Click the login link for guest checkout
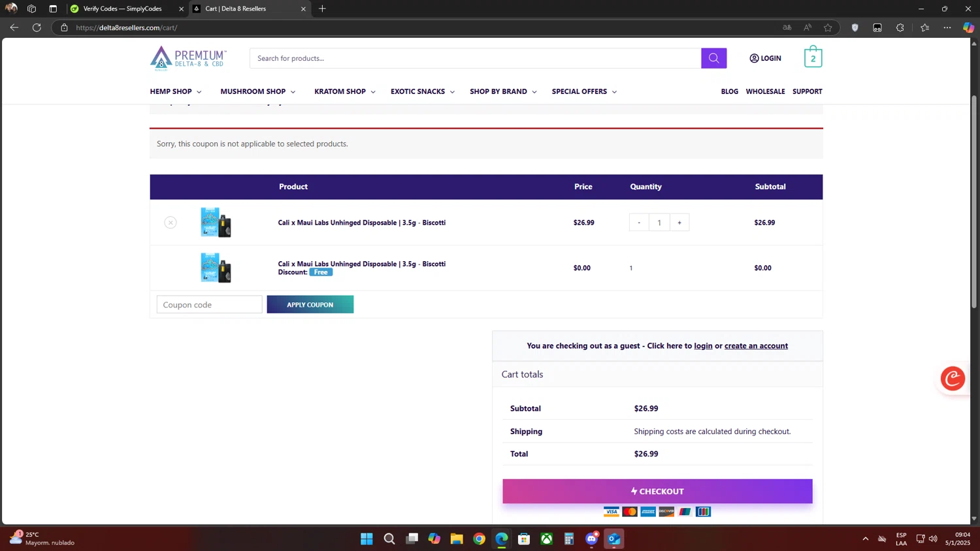The image size is (980, 551). (703, 346)
